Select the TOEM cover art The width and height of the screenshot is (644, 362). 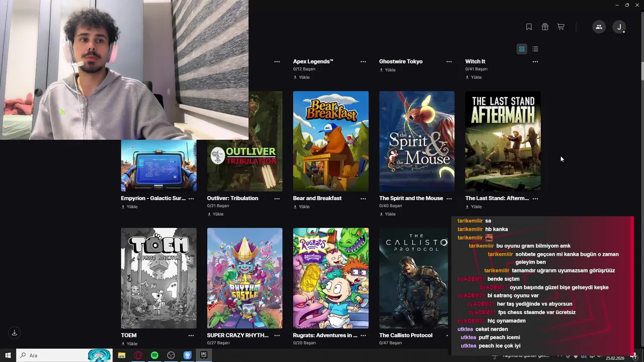coord(158,278)
